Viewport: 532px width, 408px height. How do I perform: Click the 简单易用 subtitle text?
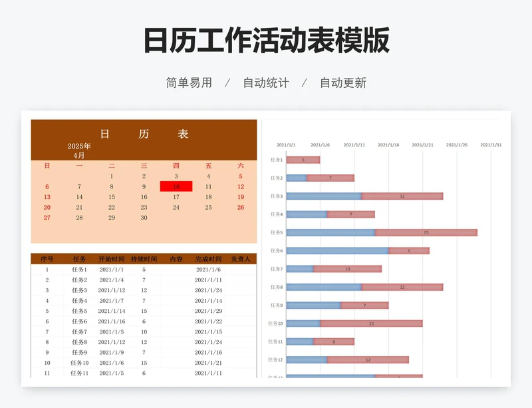point(189,83)
